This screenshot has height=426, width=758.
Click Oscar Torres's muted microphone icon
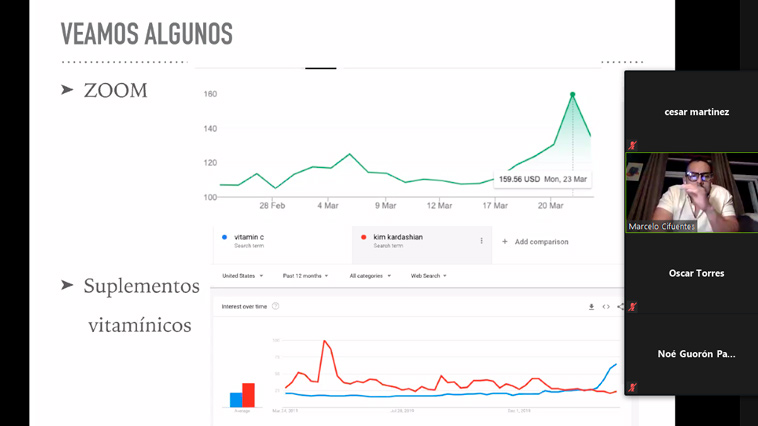coord(632,307)
